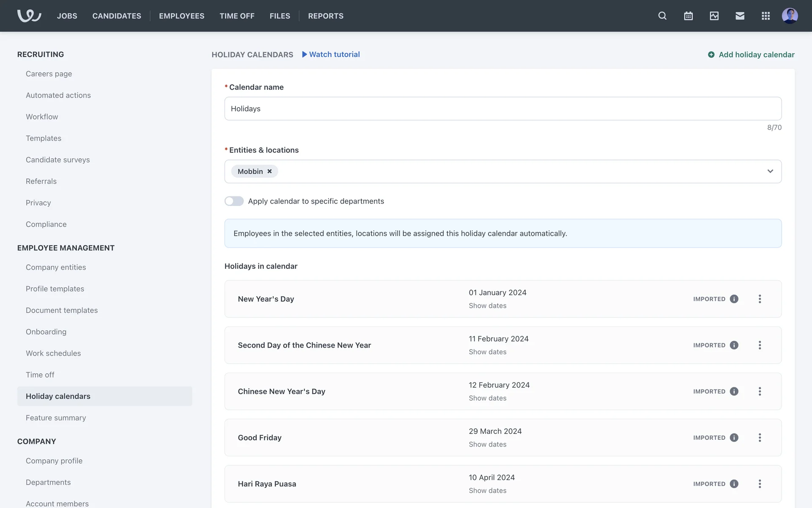Remove the Mobbin entity tag
Viewport: 812px width, 508px height.
(269, 171)
